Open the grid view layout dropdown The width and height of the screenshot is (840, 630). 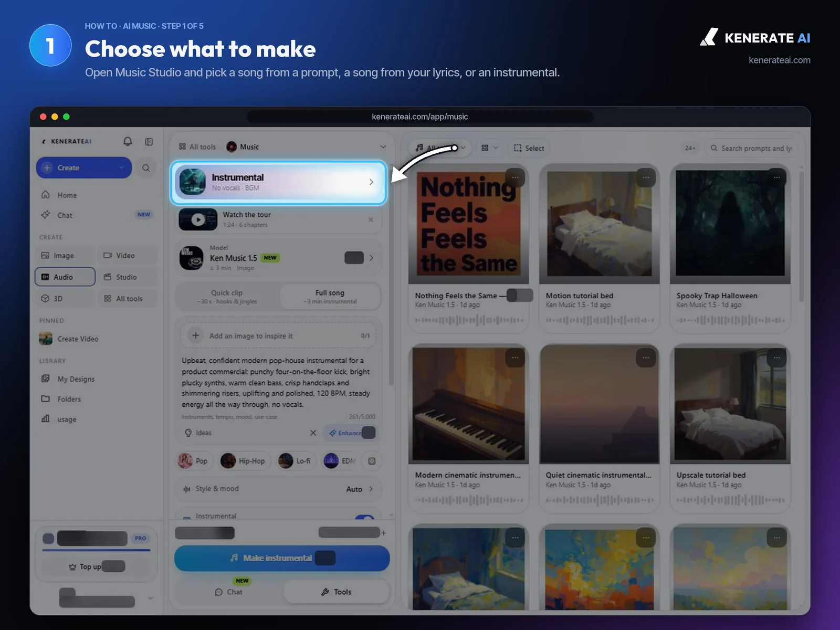[x=489, y=148]
